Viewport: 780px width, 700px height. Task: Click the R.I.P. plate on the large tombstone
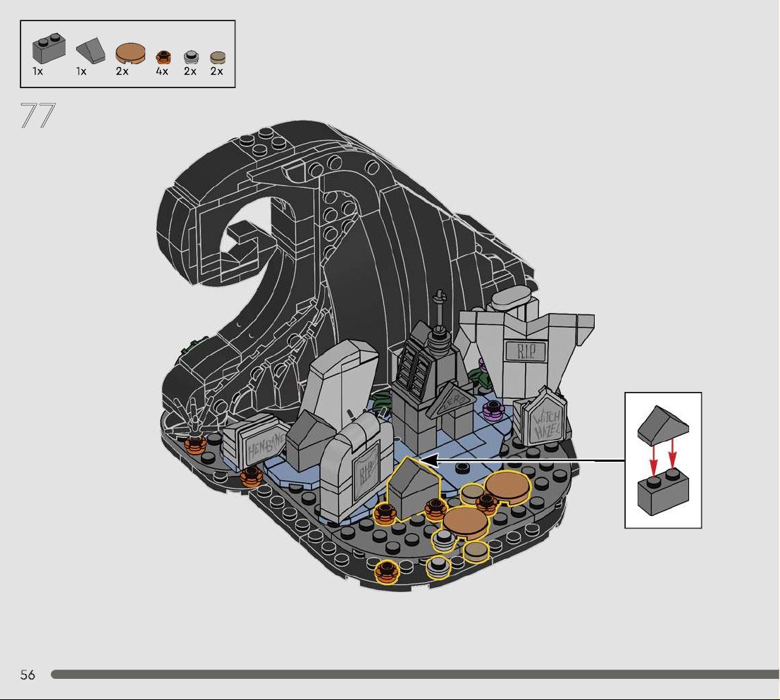[x=526, y=351]
